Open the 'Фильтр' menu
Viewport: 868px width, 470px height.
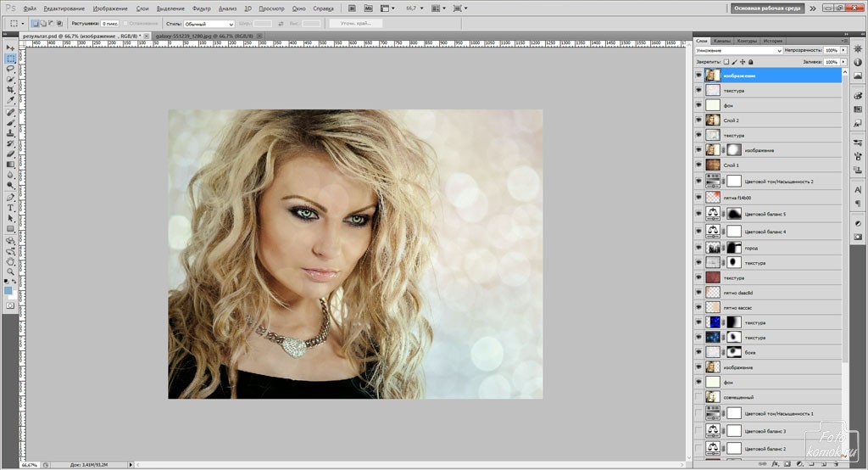202,8
